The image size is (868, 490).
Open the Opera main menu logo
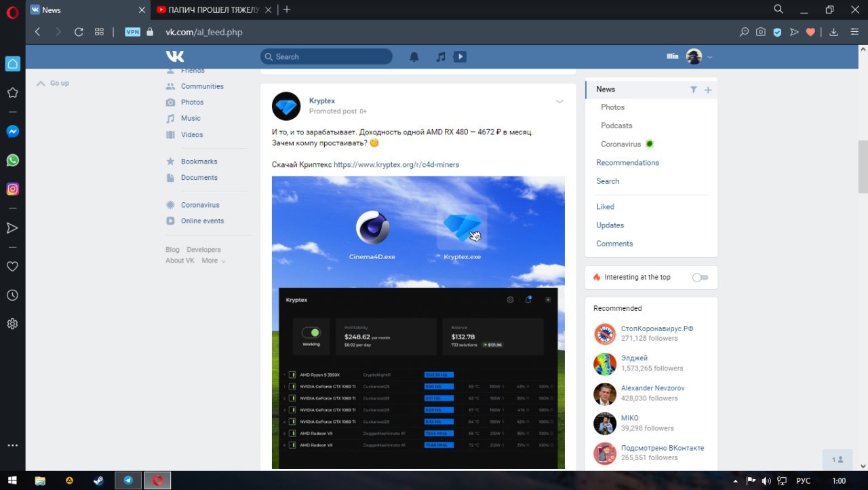(x=12, y=12)
